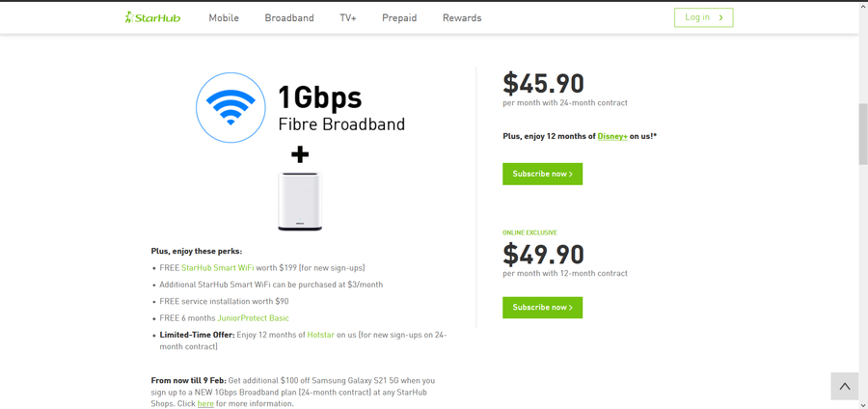Open the Prepaid menu

[399, 18]
